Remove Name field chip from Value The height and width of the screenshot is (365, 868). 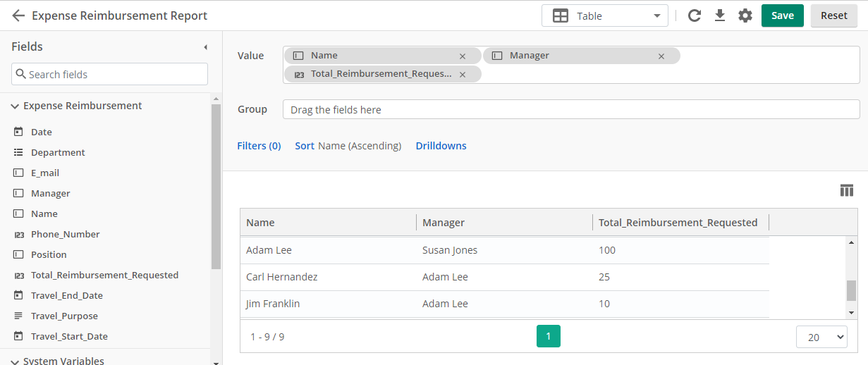(x=463, y=56)
